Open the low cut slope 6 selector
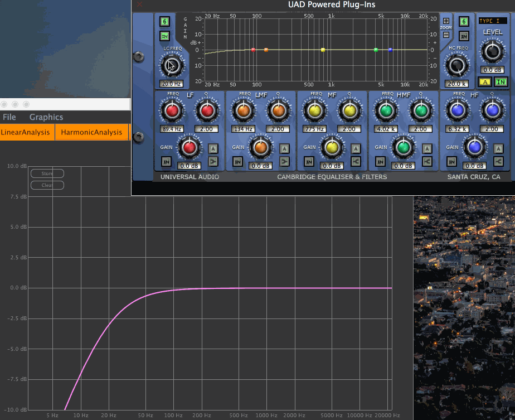515x420 pixels. pos(164,22)
